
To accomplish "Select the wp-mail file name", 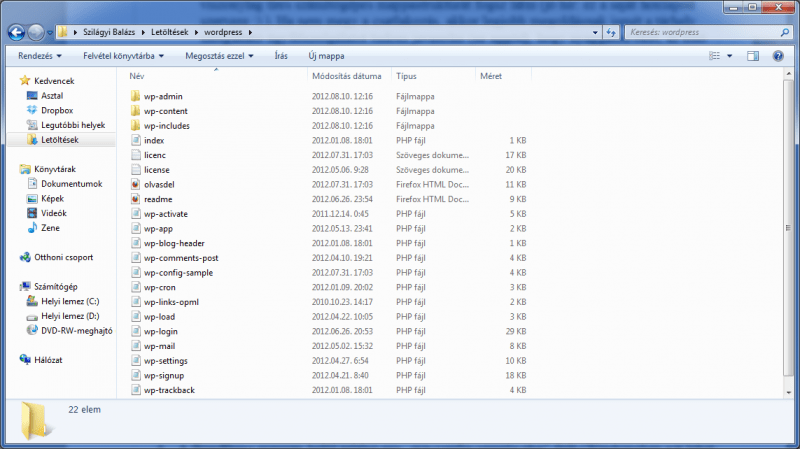I will pyautogui.click(x=159, y=346).
